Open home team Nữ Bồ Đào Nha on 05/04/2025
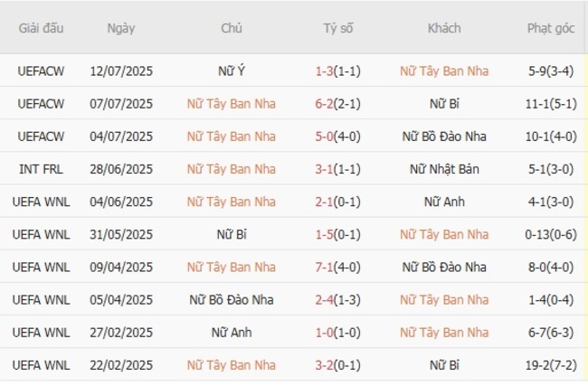 coord(231,299)
